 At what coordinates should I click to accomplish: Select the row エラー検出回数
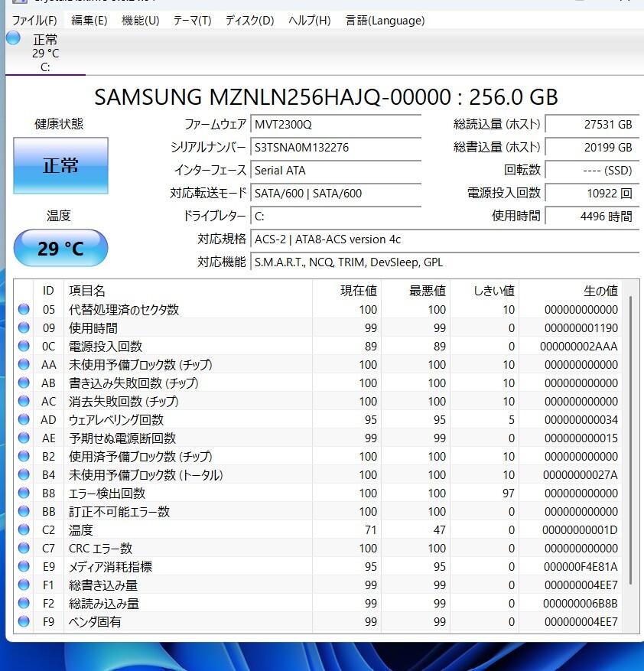point(318,493)
